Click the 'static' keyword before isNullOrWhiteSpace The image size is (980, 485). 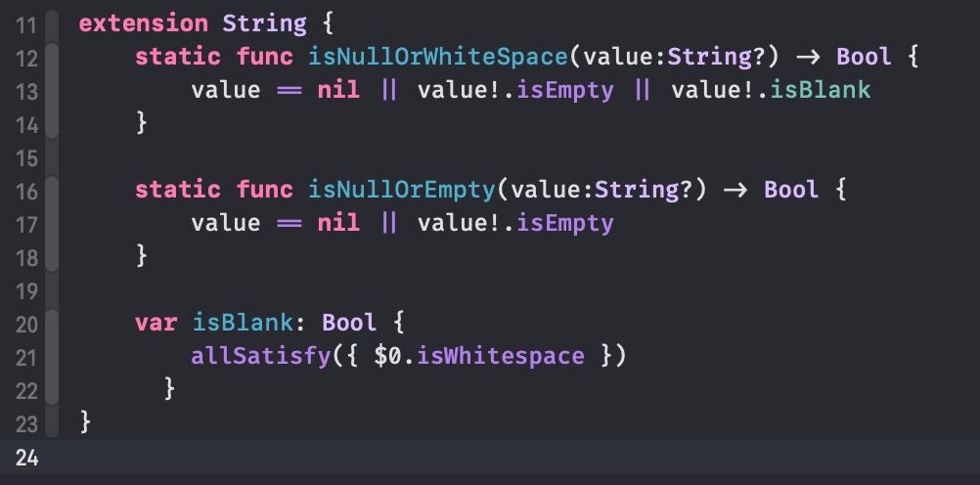click(x=178, y=57)
